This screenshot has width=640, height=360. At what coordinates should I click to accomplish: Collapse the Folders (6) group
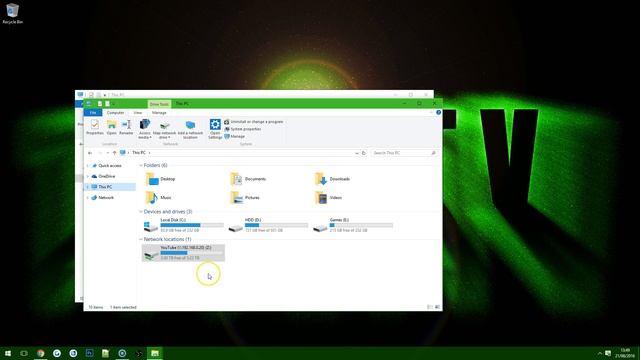click(141, 165)
